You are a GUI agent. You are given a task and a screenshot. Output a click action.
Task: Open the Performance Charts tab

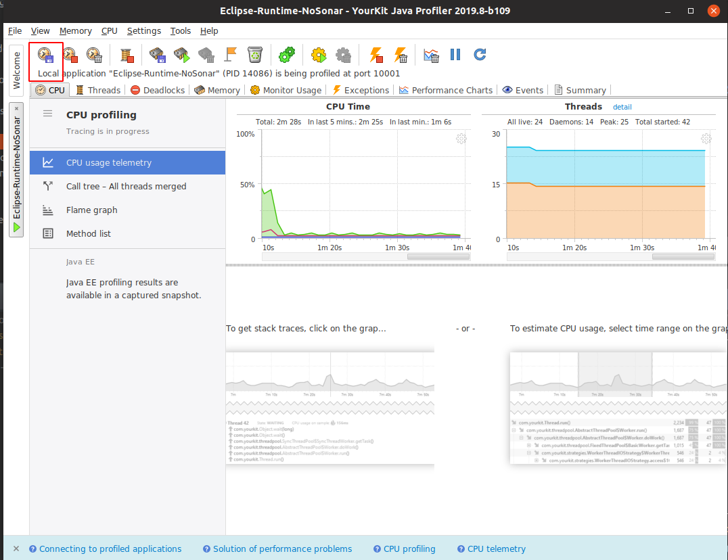click(446, 90)
